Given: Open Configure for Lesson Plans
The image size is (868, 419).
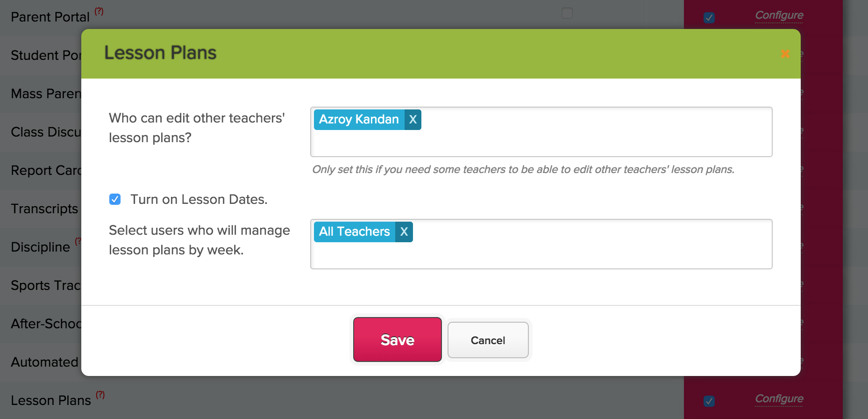Looking at the screenshot, I should pos(779,399).
